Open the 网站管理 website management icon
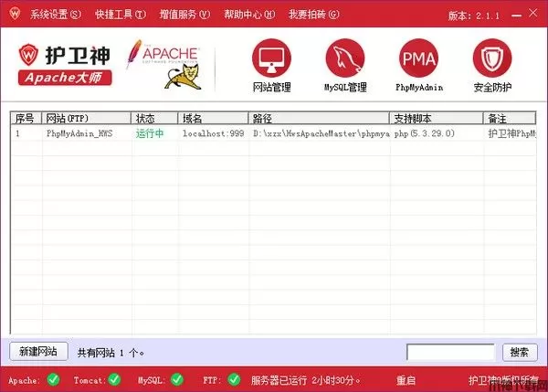The image size is (548, 392). click(271, 58)
